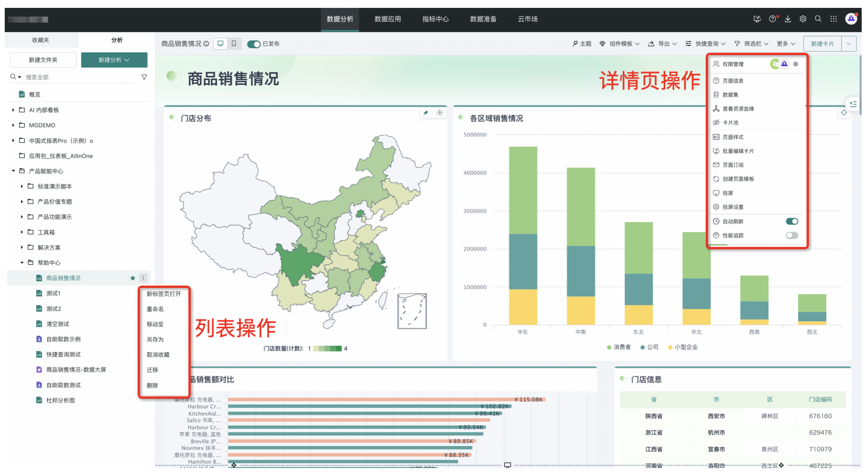The width and height of the screenshot is (868, 472).
Task: Click the filter funnel icon in sidebar search
Action: (x=144, y=77)
